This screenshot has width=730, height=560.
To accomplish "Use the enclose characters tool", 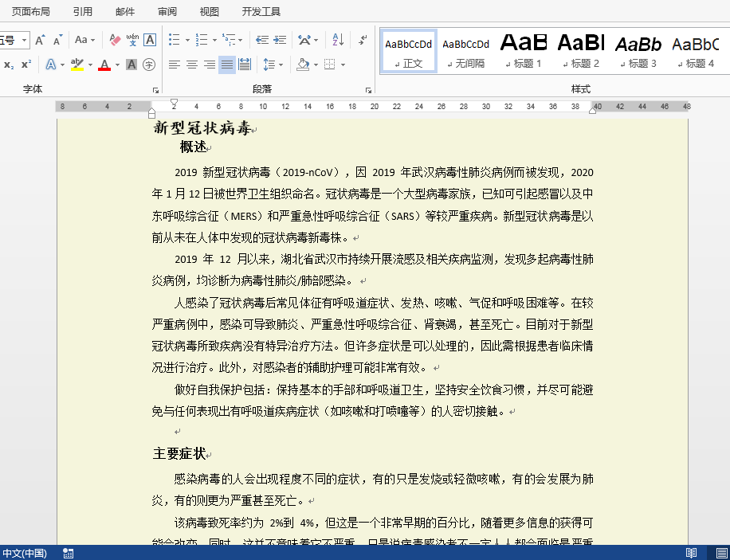I will tap(149, 65).
